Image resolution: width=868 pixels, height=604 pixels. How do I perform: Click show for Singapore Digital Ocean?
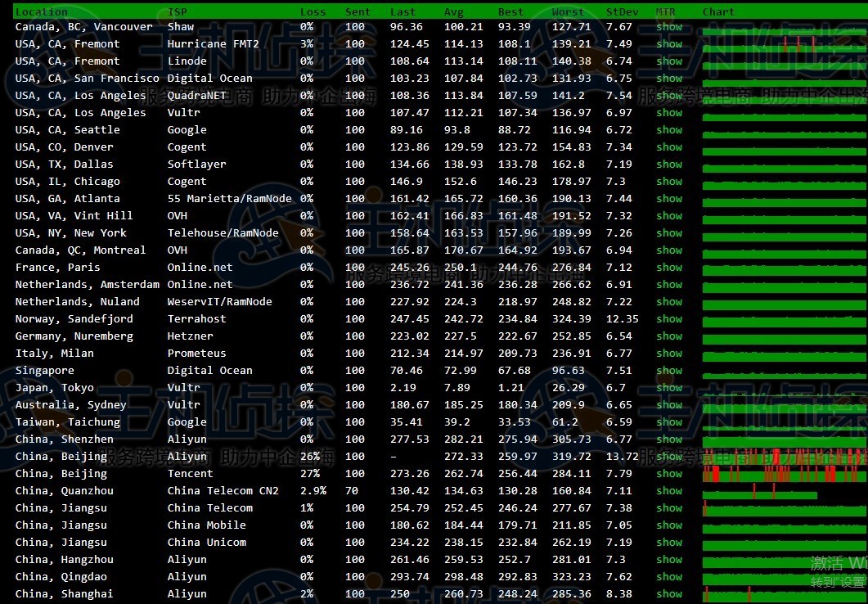[x=668, y=371]
